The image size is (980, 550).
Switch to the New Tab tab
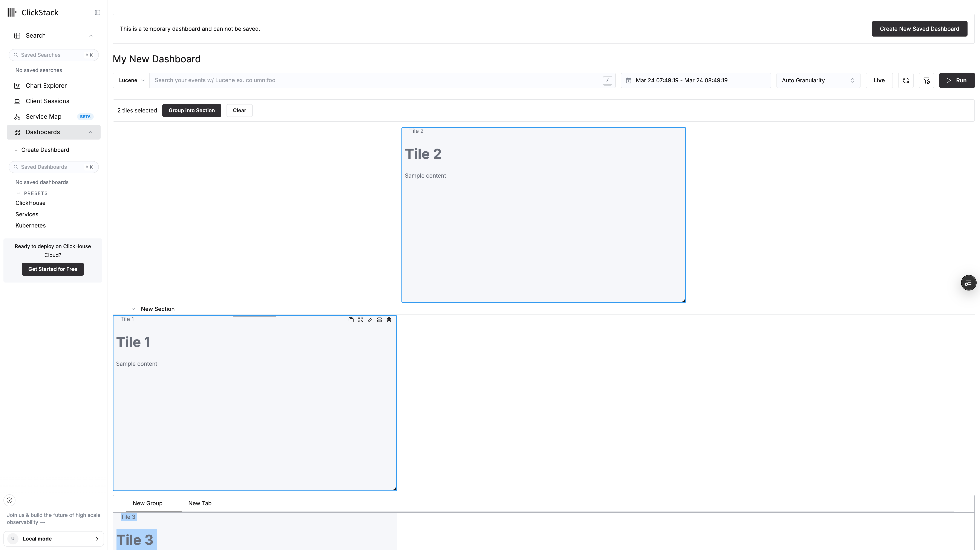(200, 503)
